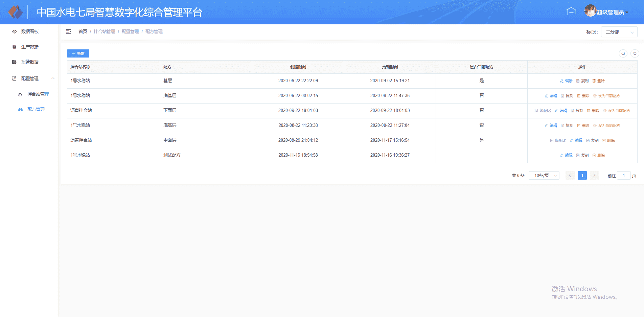
Task: Toggle the sidebar collapse icon
Action: coord(69,31)
